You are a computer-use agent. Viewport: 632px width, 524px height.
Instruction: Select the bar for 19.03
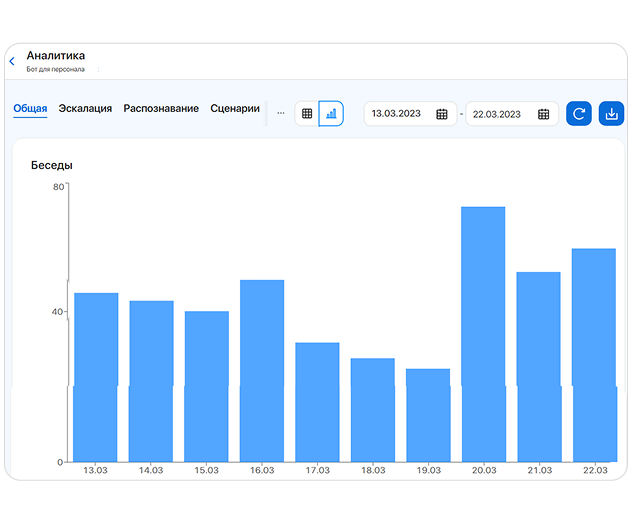pos(428,415)
